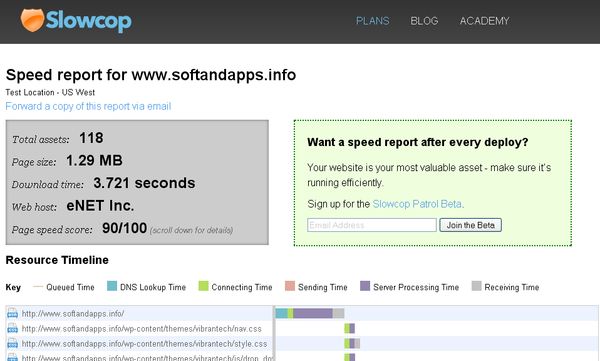Click the Receiving Time gray swatch
Viewport: 600px width, 361px height.
476,286
